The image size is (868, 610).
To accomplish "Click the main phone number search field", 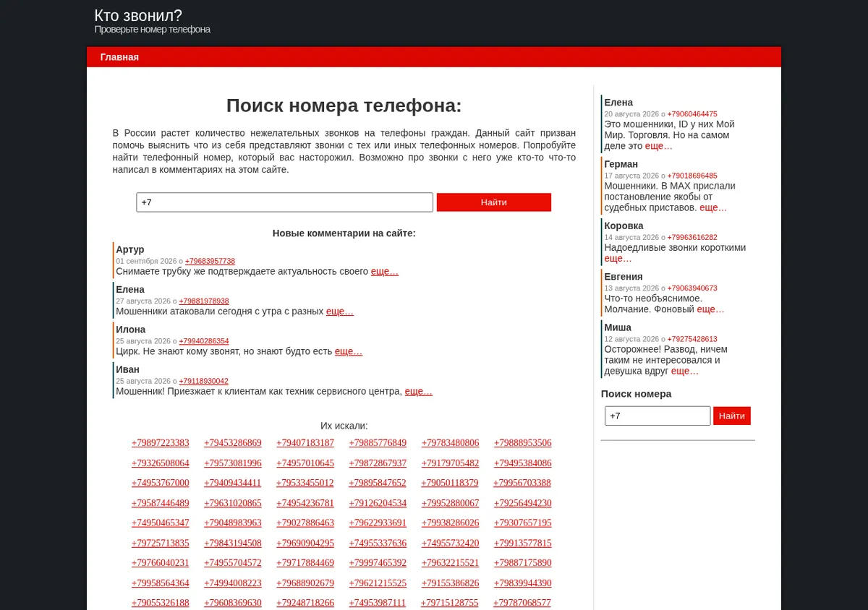I will 284,202.
